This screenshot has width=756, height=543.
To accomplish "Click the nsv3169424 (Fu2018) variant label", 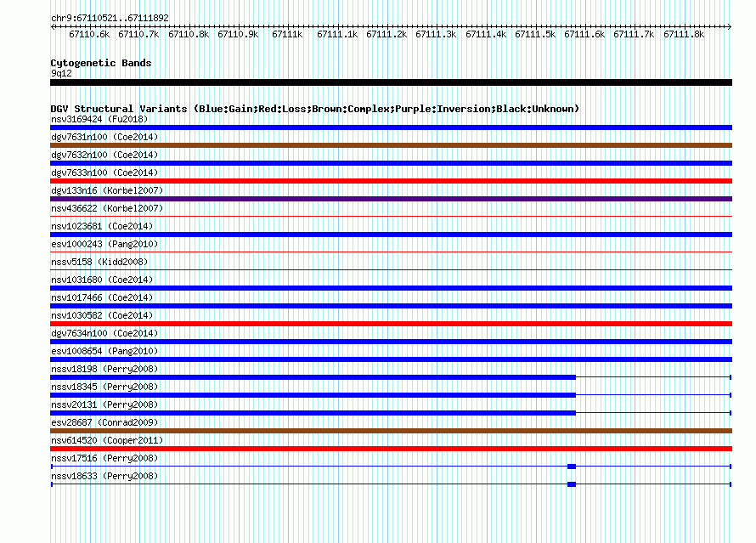I will 99,119.
